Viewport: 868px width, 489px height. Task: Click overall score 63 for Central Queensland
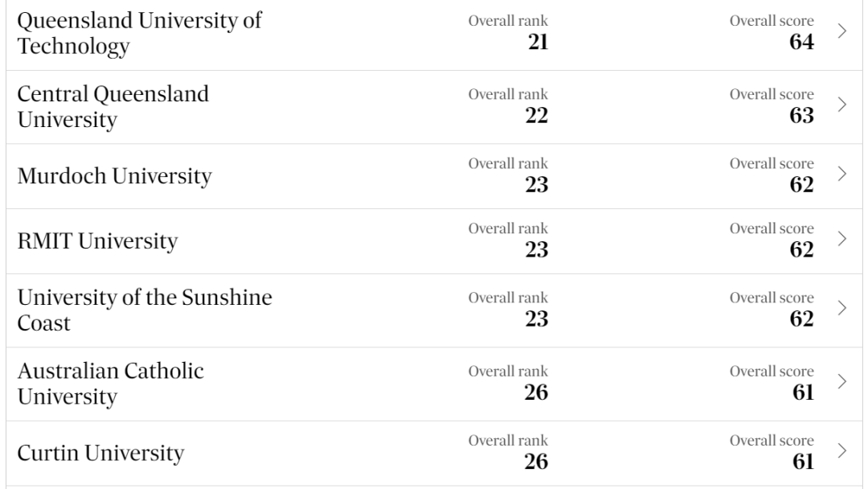pyautogui.click(x=801, y=115)
